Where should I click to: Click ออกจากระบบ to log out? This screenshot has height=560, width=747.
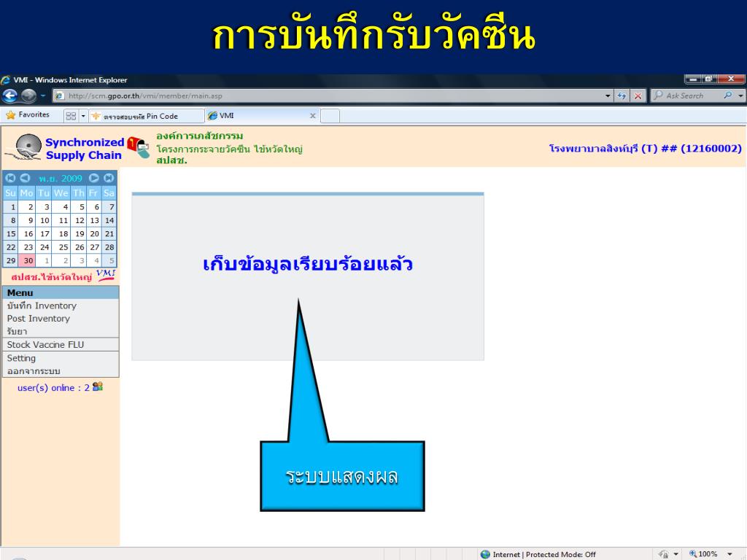point(61,371)
